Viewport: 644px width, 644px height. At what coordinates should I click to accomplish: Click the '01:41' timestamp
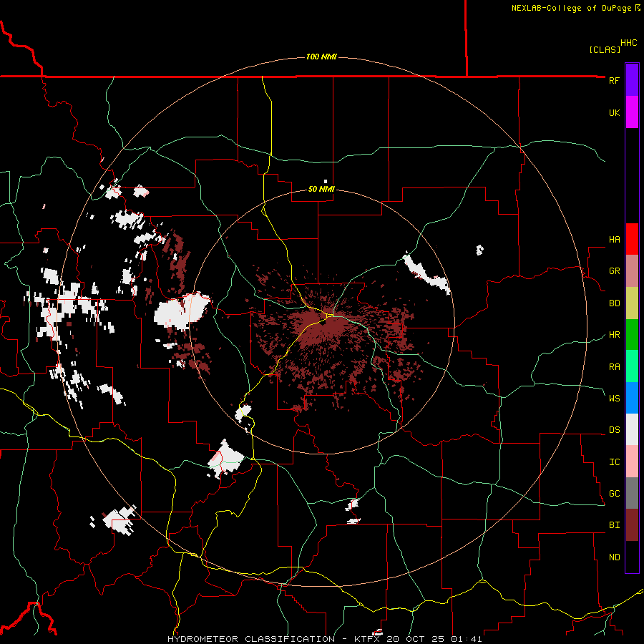[466, 639]
